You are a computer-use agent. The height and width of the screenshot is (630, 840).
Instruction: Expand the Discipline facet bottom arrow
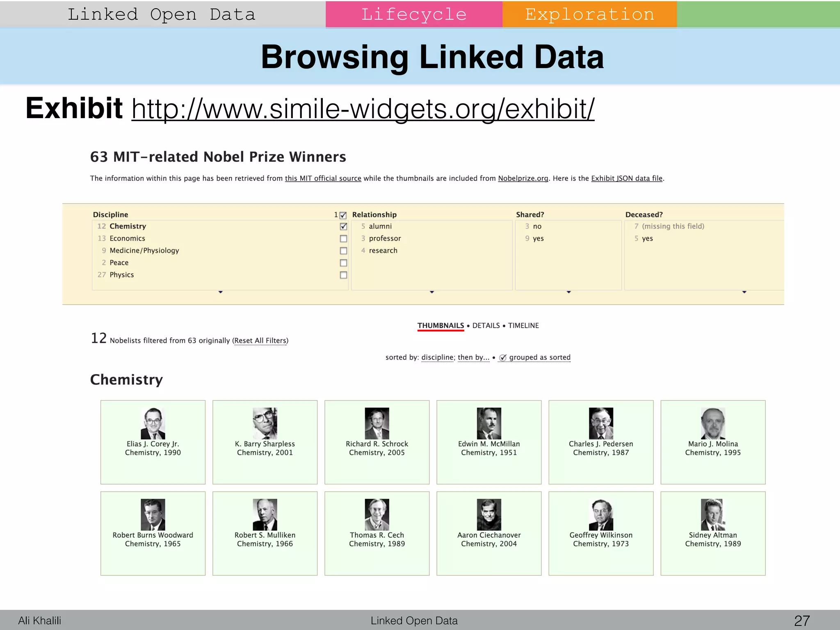(x=221, y=292)
